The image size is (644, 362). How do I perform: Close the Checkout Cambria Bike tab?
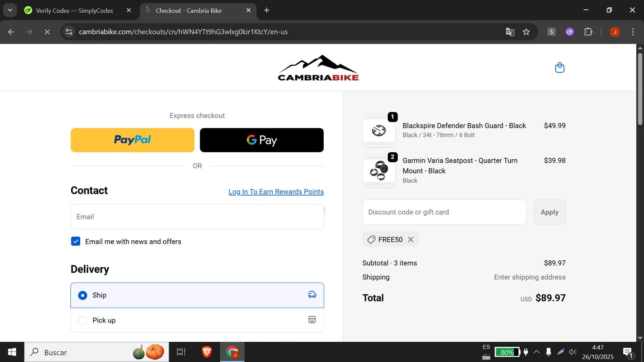tap(248, 10)
